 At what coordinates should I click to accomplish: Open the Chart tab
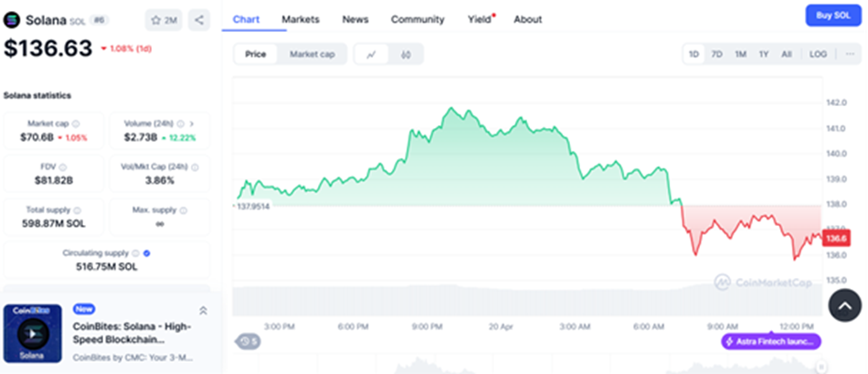coord(247,19)
